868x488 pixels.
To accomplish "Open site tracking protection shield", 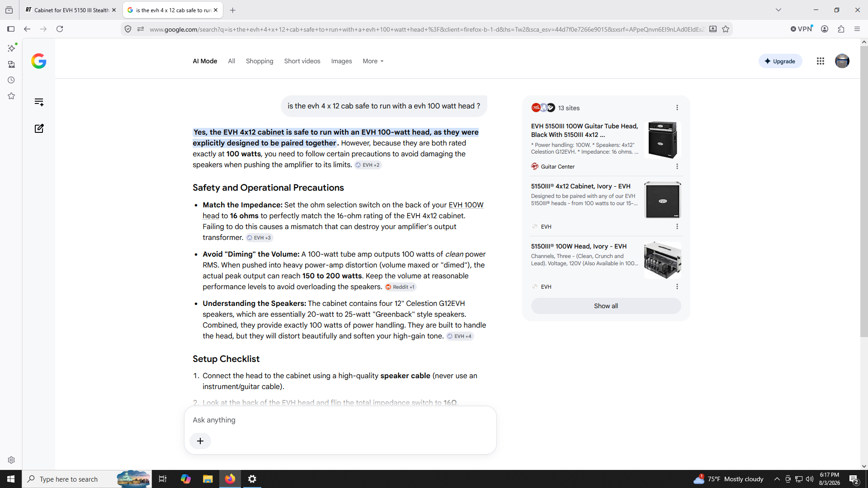I will pyautogui.click(x=128, y=29).
